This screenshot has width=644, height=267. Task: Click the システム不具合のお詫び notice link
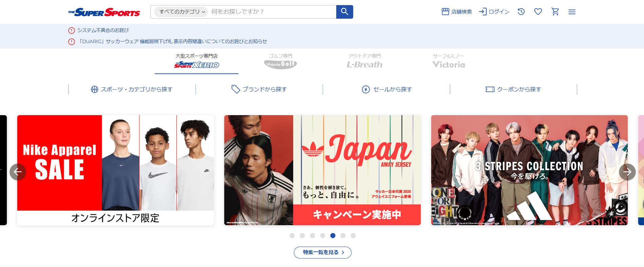tap(103, 31)
